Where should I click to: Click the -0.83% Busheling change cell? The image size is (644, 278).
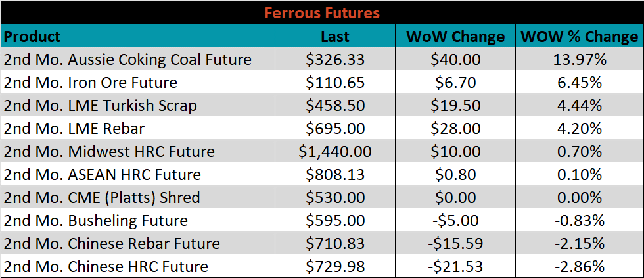coord(580,220)
